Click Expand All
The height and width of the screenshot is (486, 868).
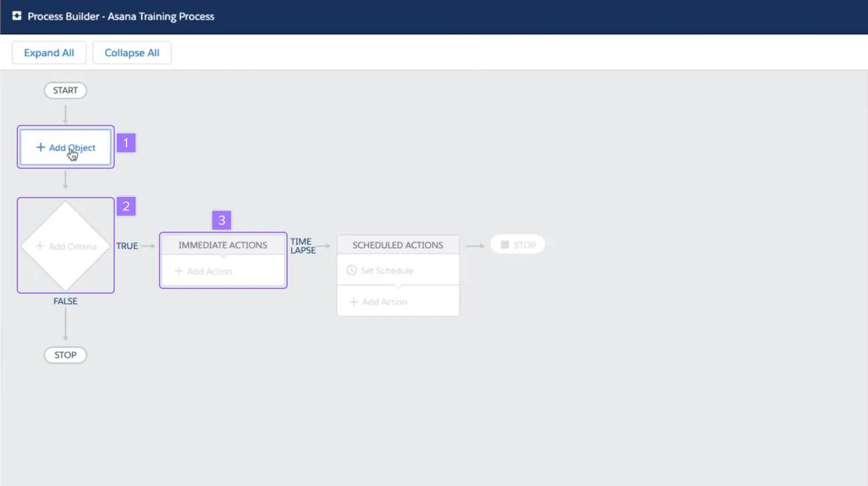coord(49,52)
